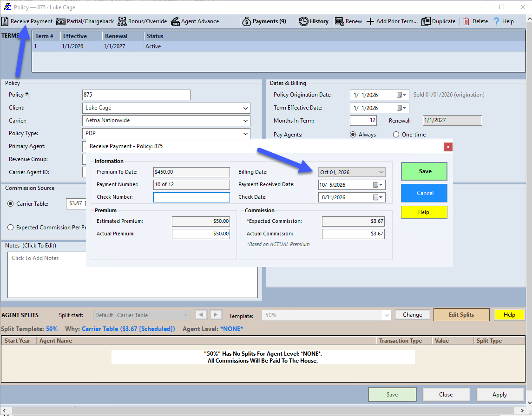Close the Receive Payment dialog
This screenshot has width=532, height=416.
(448, 147)
